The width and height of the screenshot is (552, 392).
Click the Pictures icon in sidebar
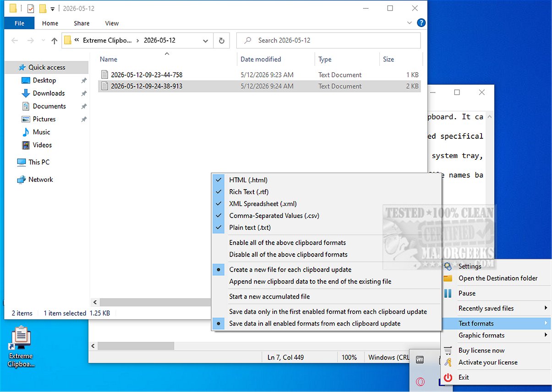(26, 119)
